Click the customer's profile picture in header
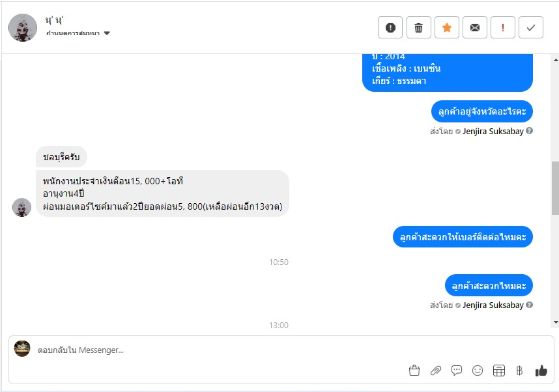The height and width of the screenshot is (392, 559). (x=22, y=27)
